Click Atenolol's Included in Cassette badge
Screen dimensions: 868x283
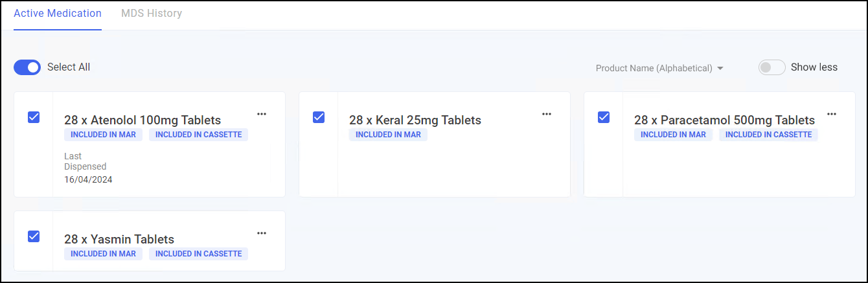(x=198, y=135)
